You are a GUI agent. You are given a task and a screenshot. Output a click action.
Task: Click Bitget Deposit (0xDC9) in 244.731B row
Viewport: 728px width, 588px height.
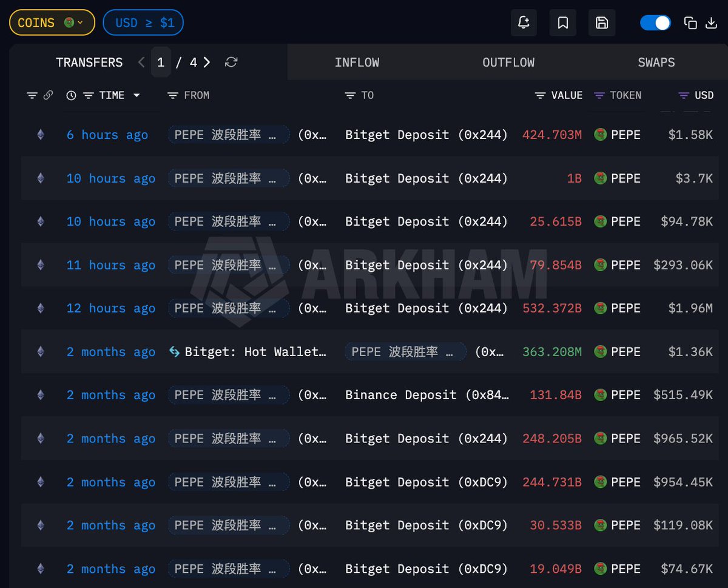(426, 482)
